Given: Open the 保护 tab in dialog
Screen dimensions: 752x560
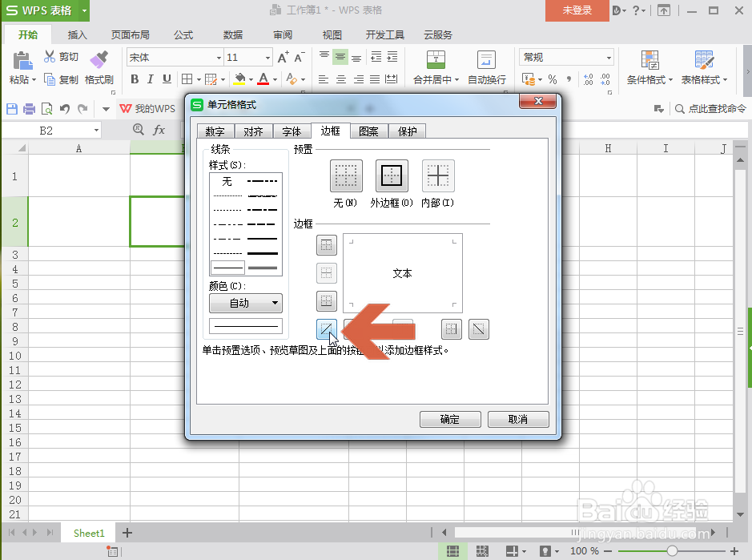Looking at the screenshot, I should coord(407,131).
